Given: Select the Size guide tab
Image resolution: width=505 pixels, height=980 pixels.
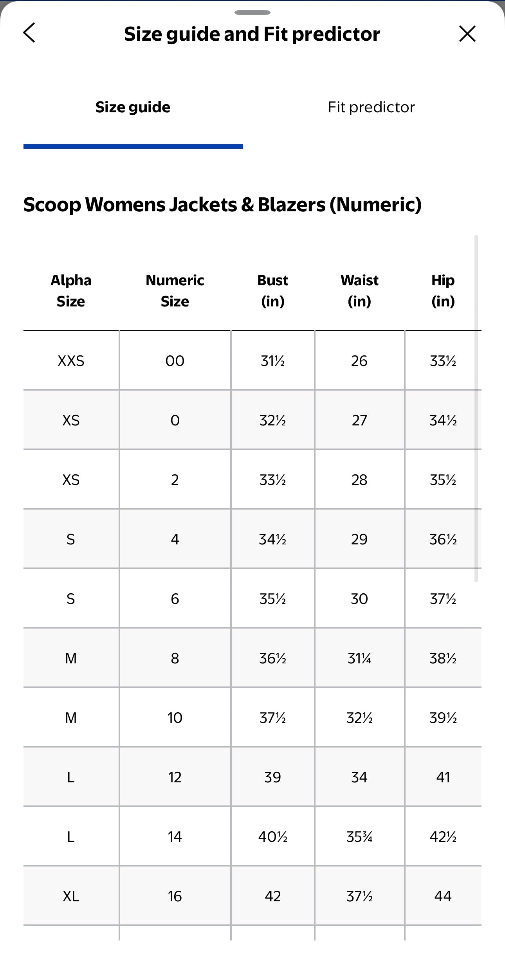Looking at the screenshot, I should [133, 107].
